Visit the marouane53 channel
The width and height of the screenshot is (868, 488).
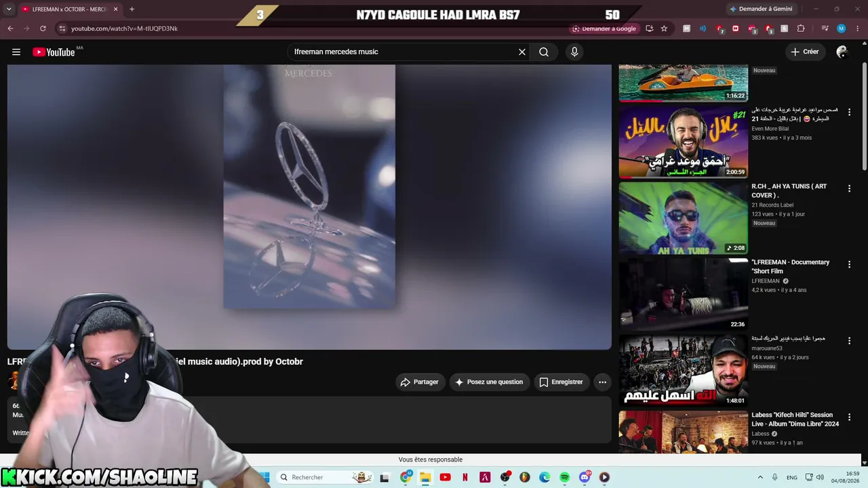767,348
